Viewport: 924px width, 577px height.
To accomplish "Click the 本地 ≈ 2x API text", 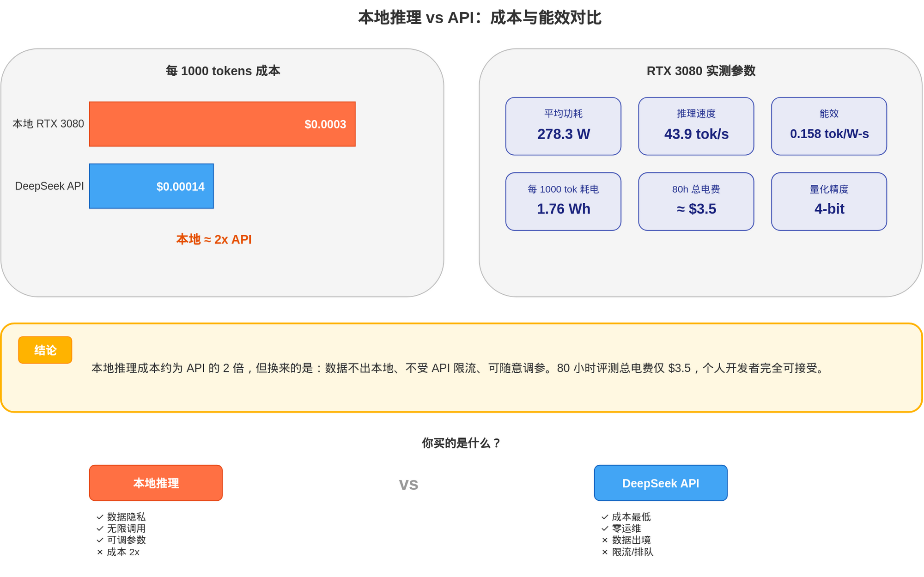I will [x=214, y=239].
